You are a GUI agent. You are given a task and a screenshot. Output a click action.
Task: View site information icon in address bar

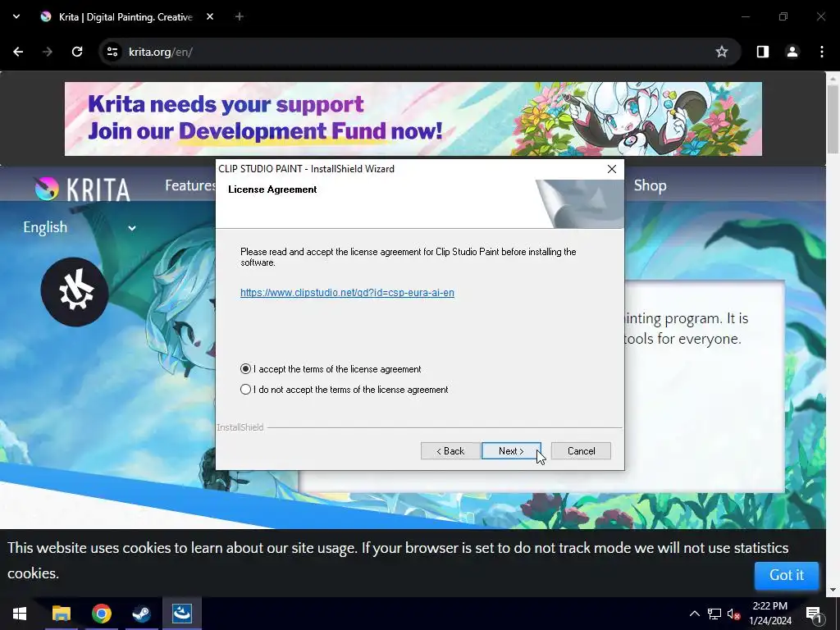[x=112, y=52]
